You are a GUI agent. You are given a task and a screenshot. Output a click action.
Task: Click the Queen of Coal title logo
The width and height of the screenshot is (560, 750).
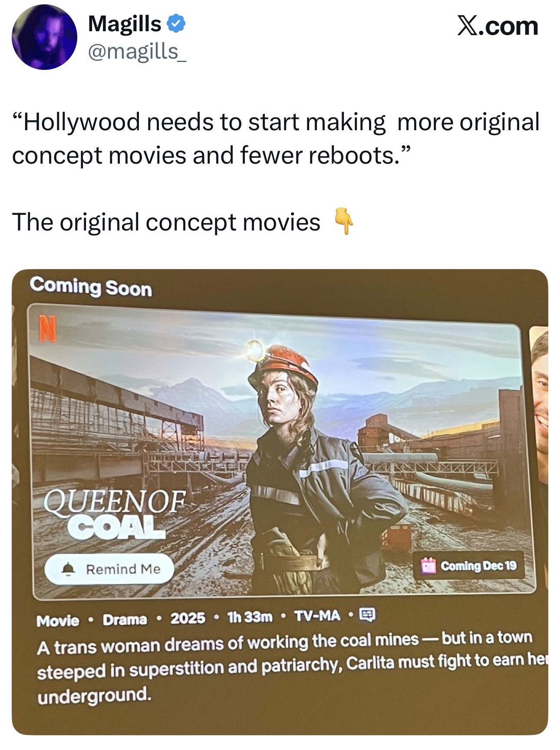click(114, 514)
